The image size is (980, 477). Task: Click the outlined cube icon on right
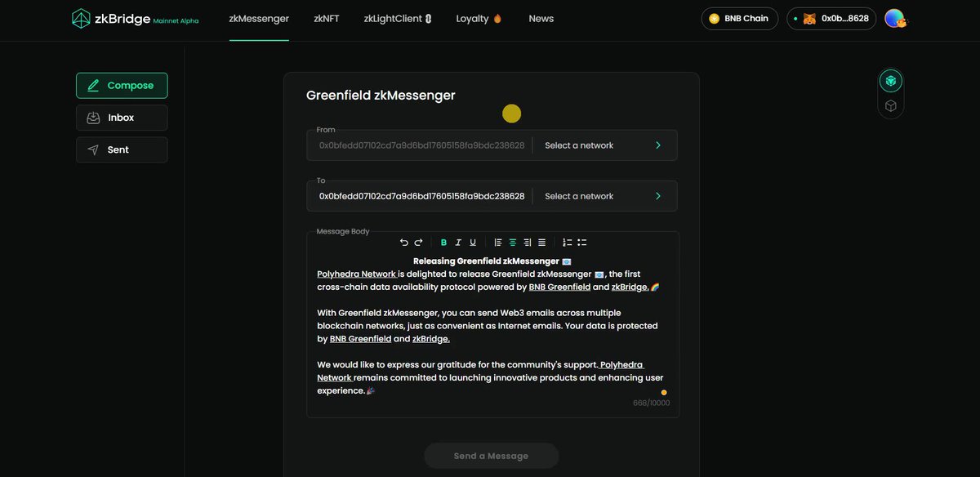[x=891, y=105]
